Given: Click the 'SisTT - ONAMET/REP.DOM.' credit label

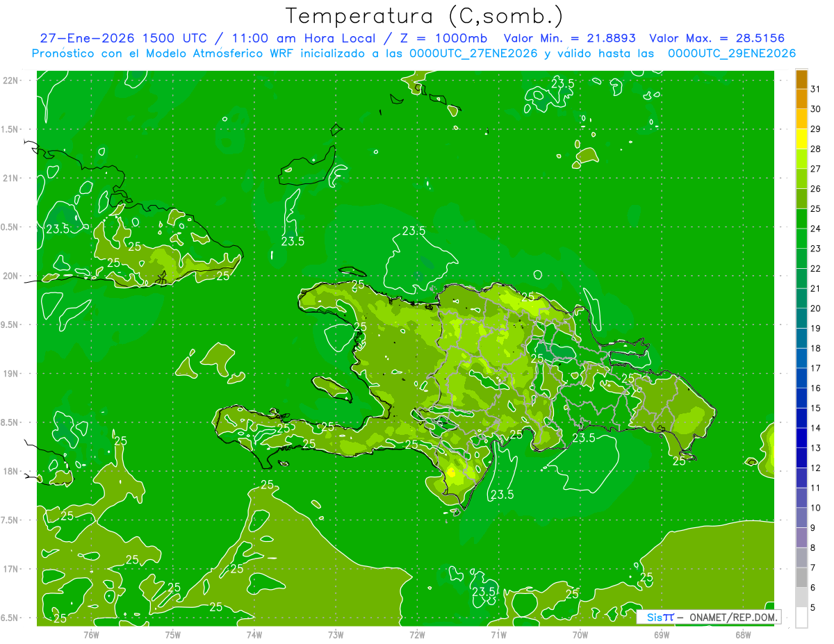Looking at the screenshot, I should [708, 617].
